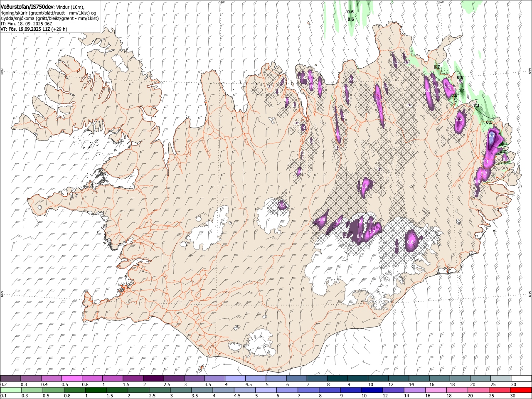Click the 25–30 swatch in the lower legend row

(499, 390)
